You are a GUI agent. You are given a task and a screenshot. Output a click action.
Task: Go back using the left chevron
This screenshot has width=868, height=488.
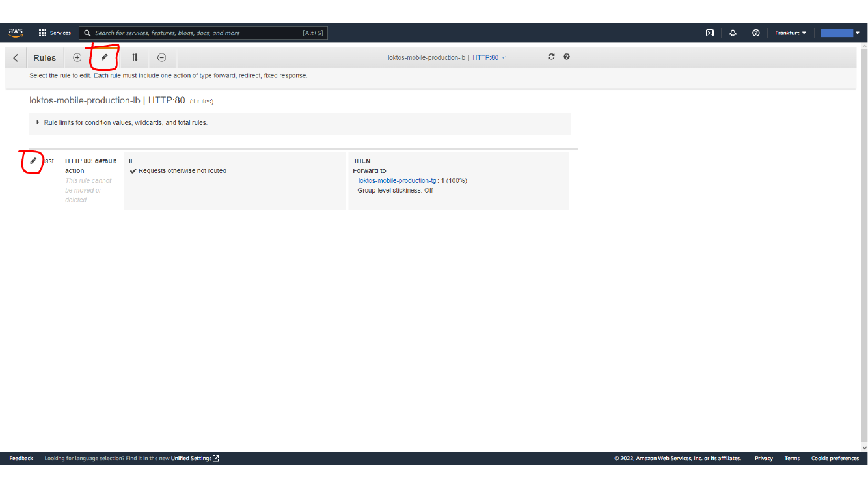[16, 58]
